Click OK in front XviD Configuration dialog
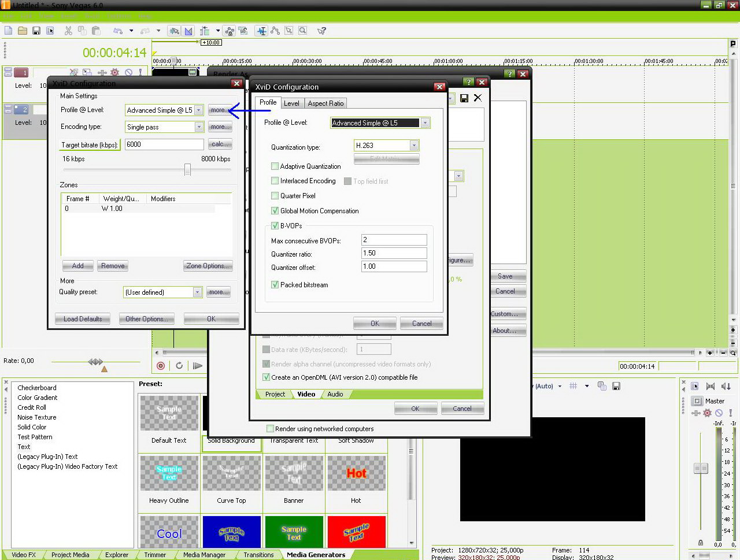740x560 pixels. pyautogui.click(x=375, y=324)
